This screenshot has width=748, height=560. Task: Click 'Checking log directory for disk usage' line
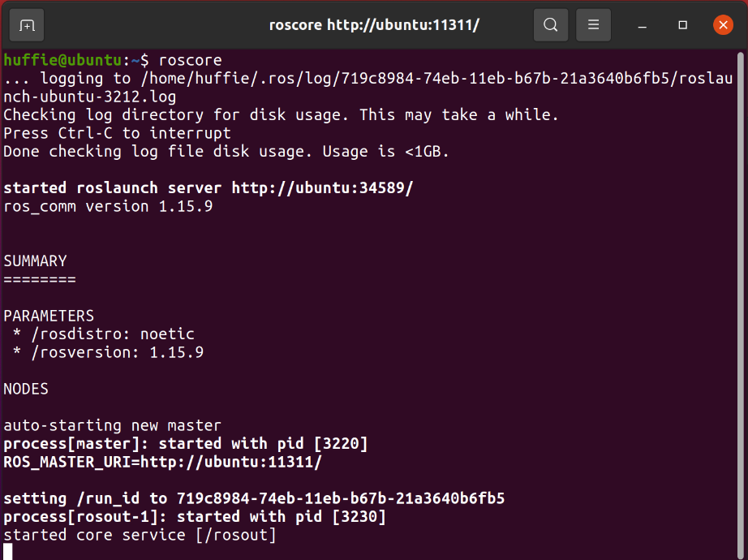click(281, 115)
